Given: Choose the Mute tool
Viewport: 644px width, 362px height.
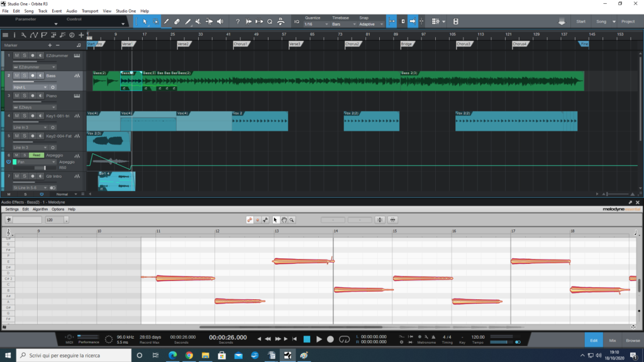Looking at the screenshot, I should click(198, 21).
